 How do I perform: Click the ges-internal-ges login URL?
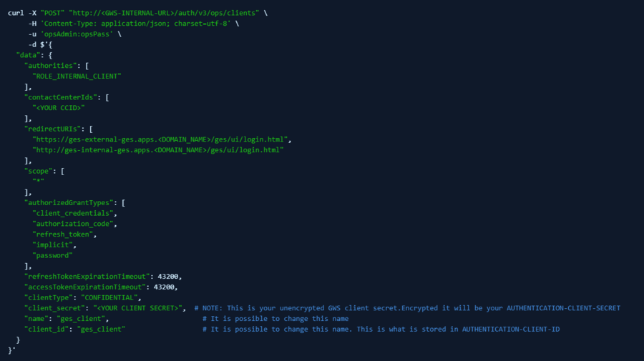click(x=158, y=150)
